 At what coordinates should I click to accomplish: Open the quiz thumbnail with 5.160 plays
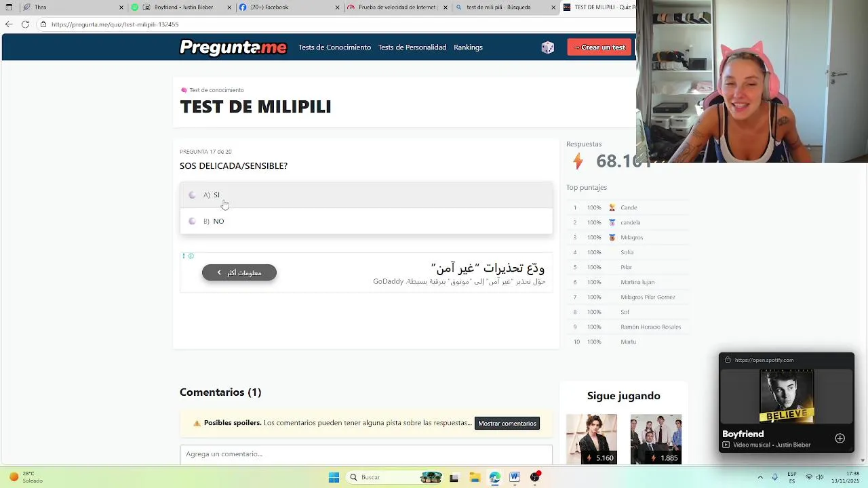coord(591,439)
